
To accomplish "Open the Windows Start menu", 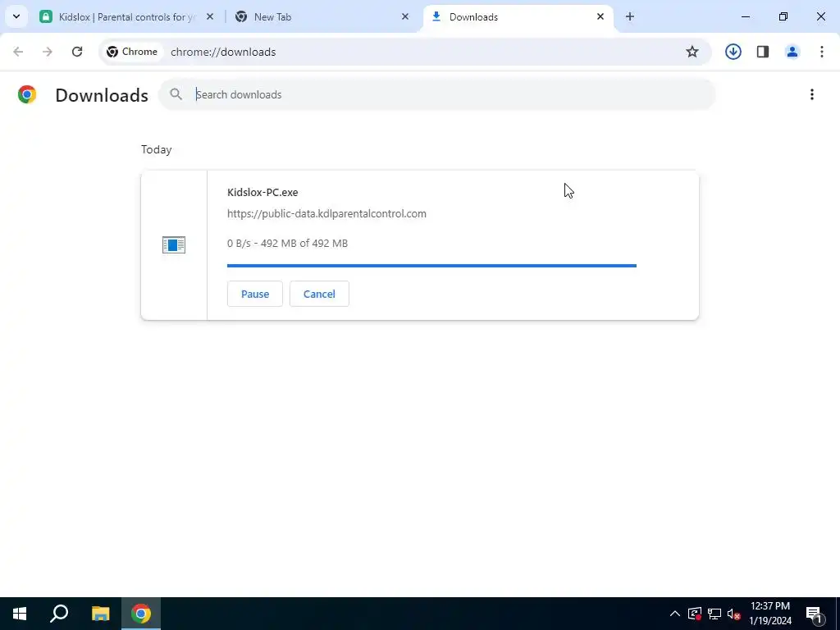I will click(20, 614).
